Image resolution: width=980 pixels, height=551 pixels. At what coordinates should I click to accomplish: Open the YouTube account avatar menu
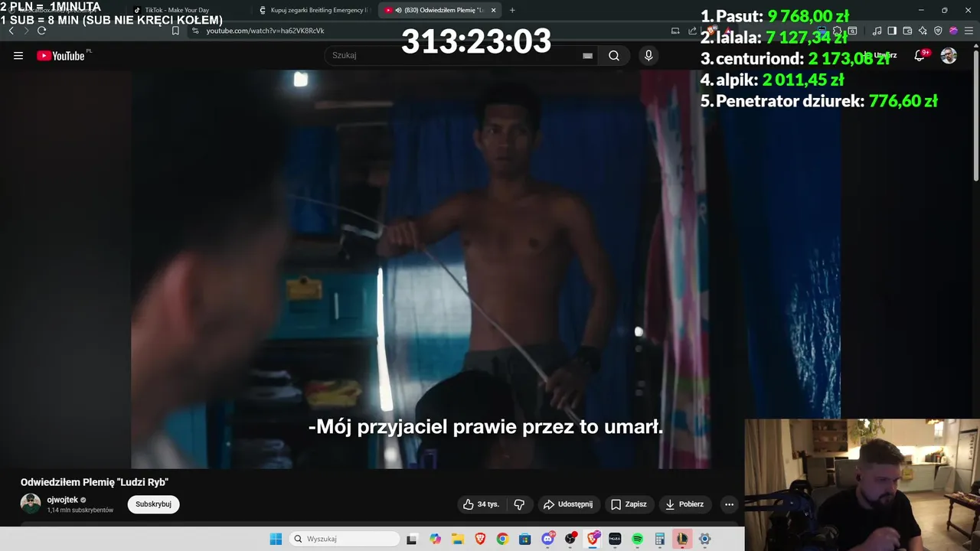949,55
